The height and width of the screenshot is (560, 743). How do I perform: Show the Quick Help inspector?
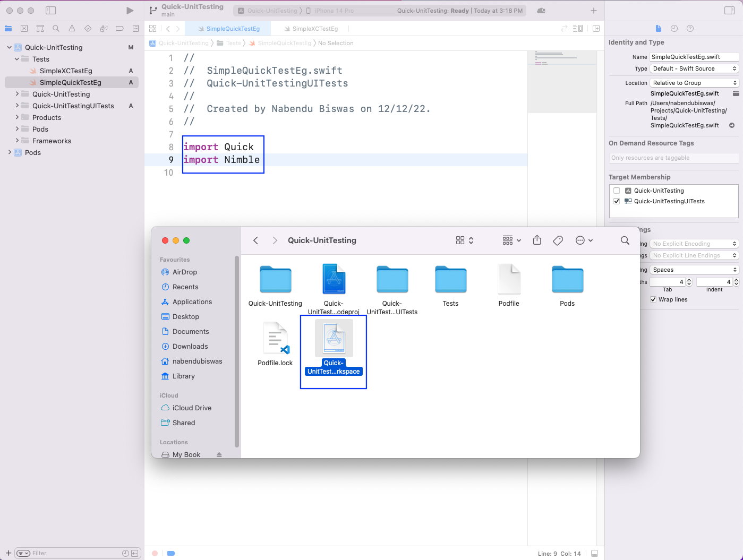[690, 29]
